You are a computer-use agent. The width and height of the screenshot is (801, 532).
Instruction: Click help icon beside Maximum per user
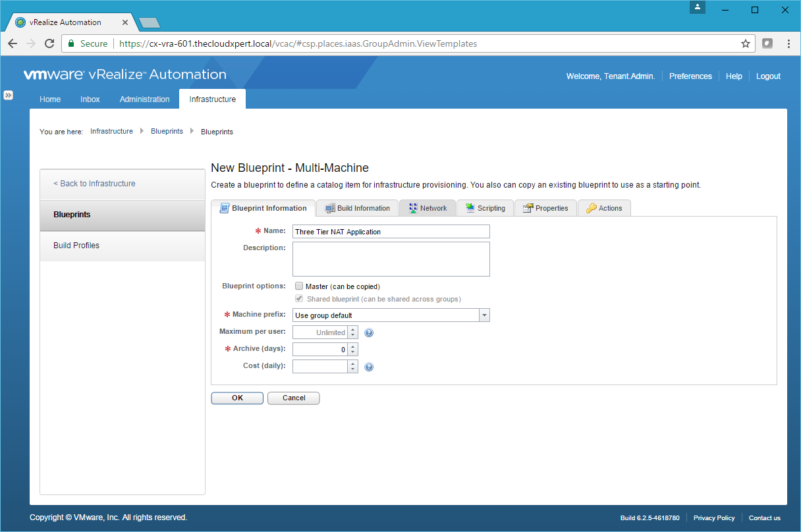click(369, 333)
